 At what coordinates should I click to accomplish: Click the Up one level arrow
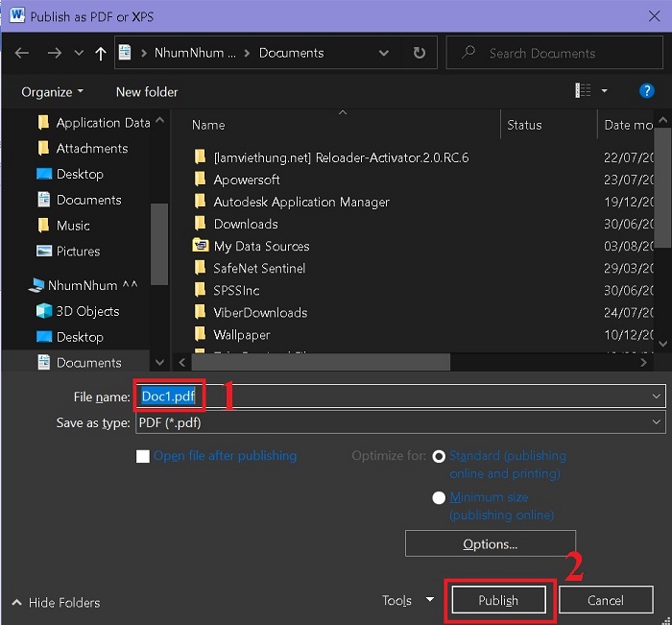click(100, 54)
